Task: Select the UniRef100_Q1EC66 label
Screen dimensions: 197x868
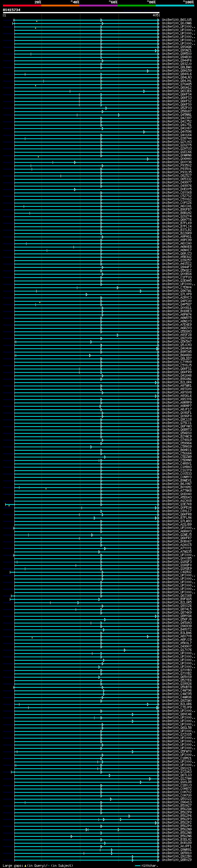Action: tap(177, 152)
